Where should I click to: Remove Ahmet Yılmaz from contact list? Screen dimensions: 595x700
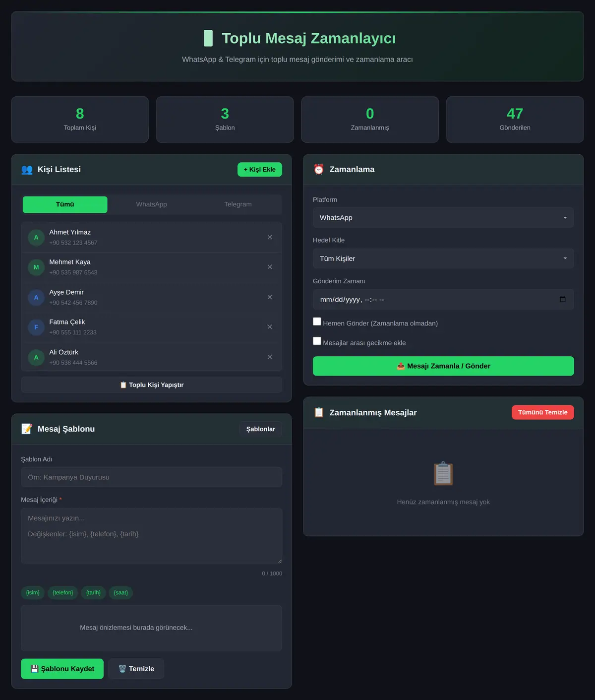(270, 237)
